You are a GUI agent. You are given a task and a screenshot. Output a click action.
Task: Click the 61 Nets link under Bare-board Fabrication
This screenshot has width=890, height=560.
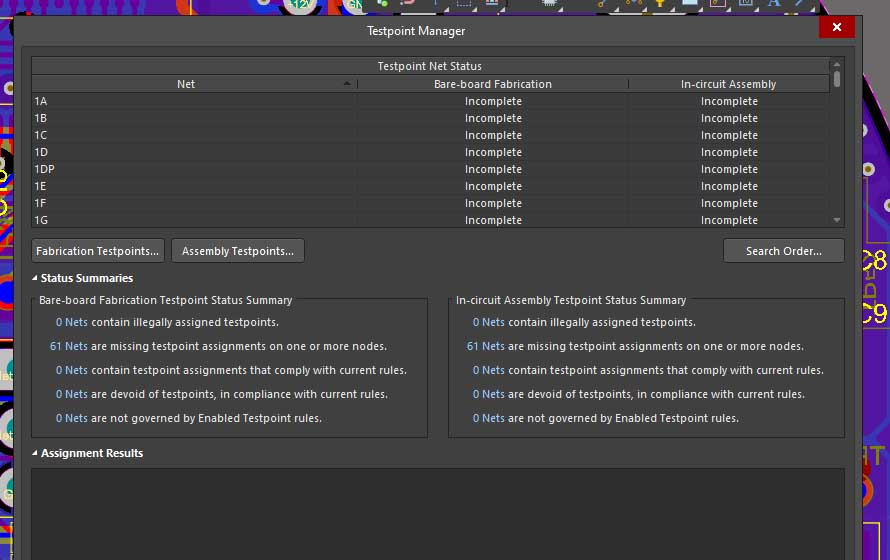click(x=69, y=346)
